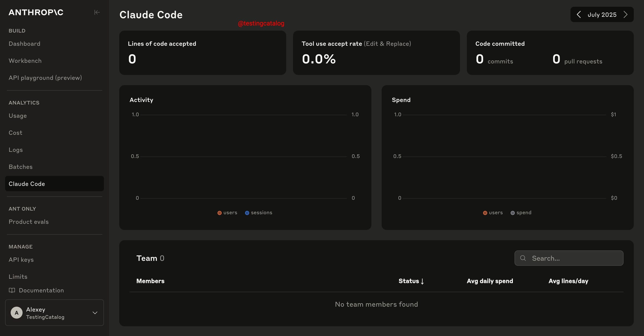Select Usage under Analytics

pyautogui.click(x=17, y=116)
